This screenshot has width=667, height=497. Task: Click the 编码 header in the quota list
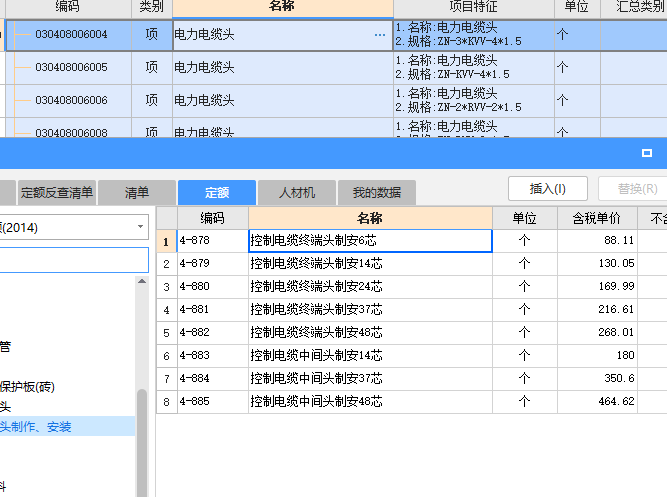[213, 218]
